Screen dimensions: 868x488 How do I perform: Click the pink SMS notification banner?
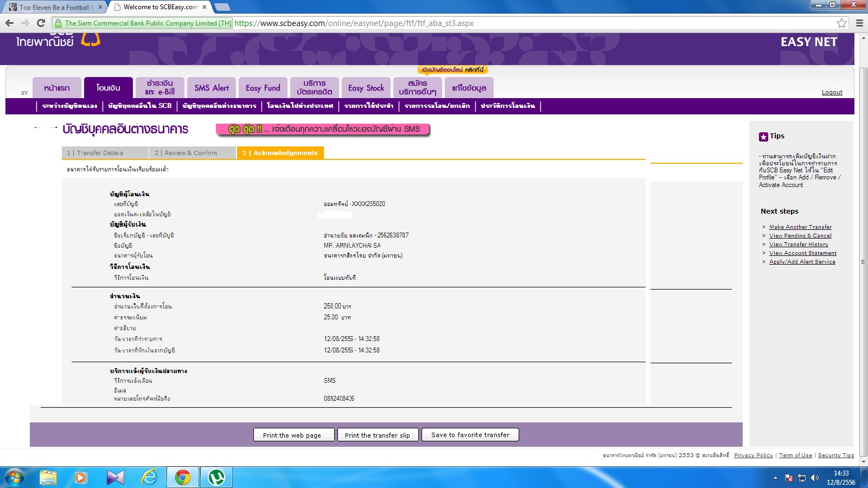[323, 129]
